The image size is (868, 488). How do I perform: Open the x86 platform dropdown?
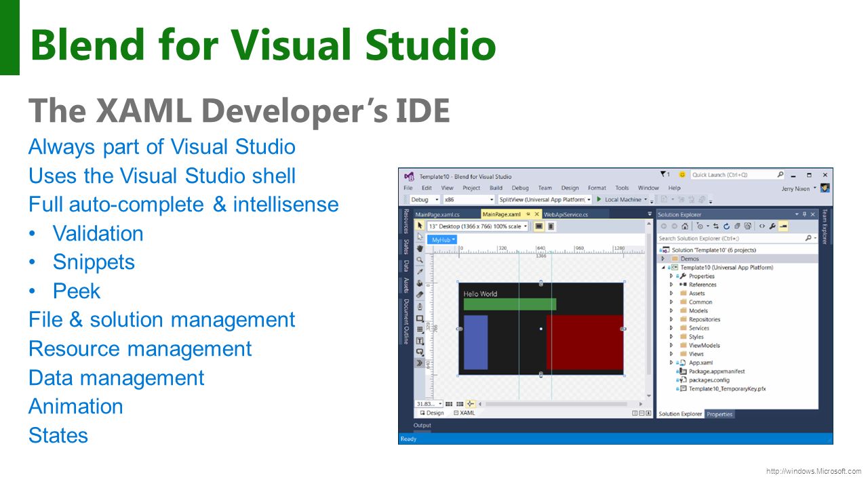point(468,199)
